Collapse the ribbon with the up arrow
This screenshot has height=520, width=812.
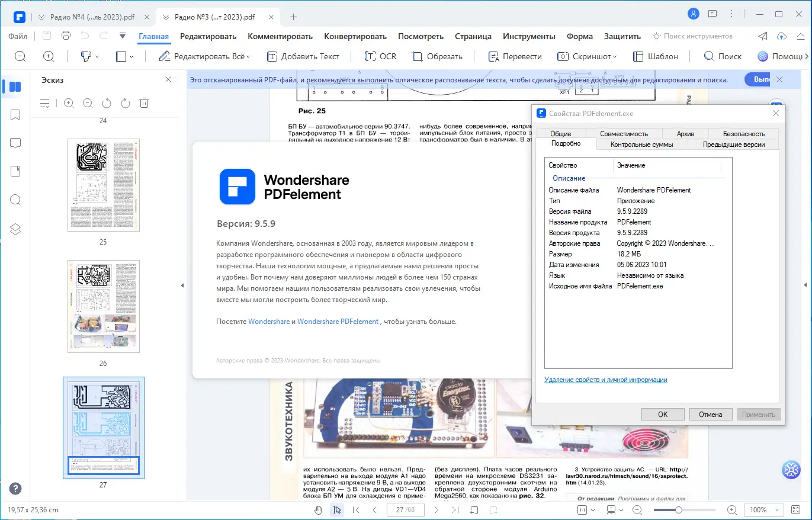tap(800, 36)
